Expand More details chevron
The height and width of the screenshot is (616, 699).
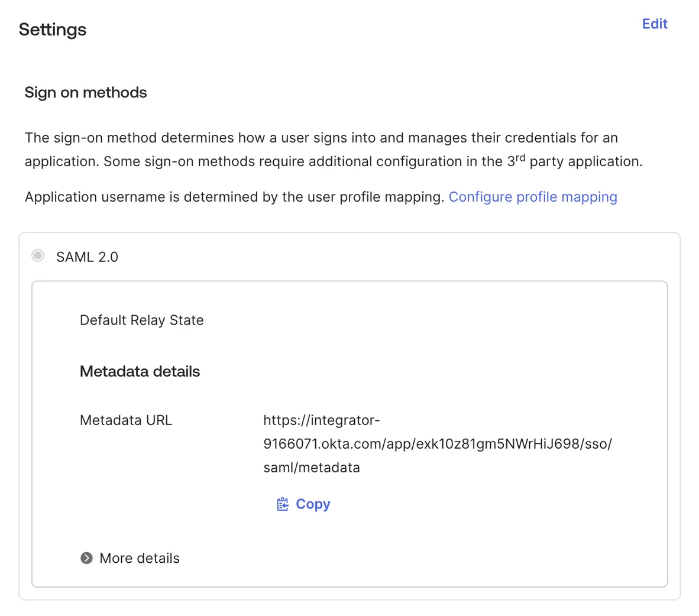(x=86, y=558)
